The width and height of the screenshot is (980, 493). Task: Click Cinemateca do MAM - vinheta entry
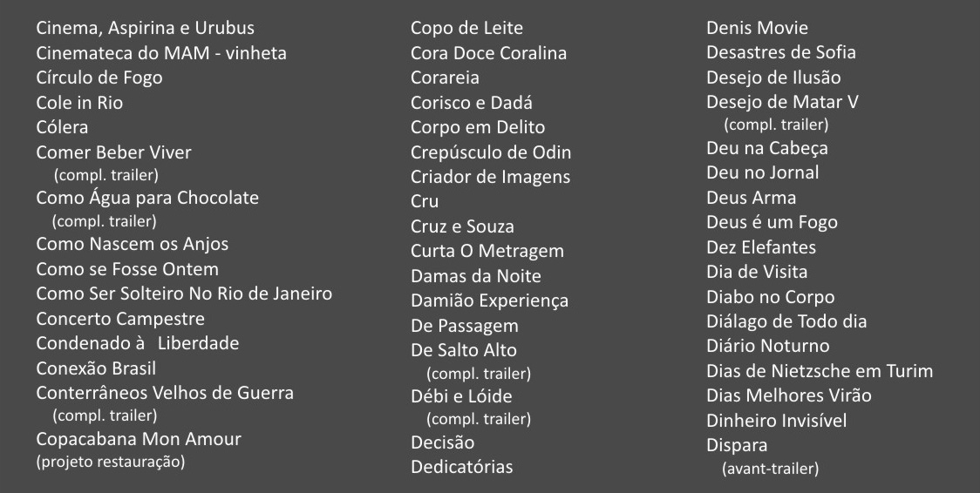click(161, 53)
